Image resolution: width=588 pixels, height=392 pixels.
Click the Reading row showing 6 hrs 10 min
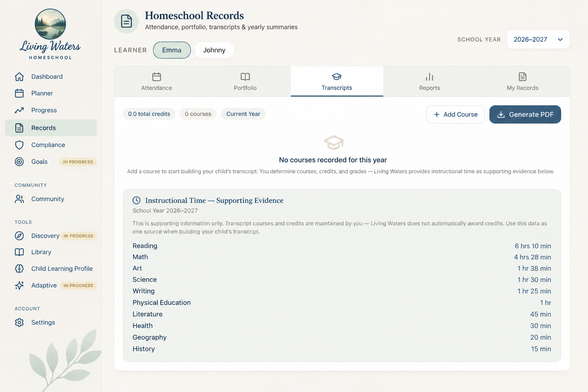pos(342,246)
